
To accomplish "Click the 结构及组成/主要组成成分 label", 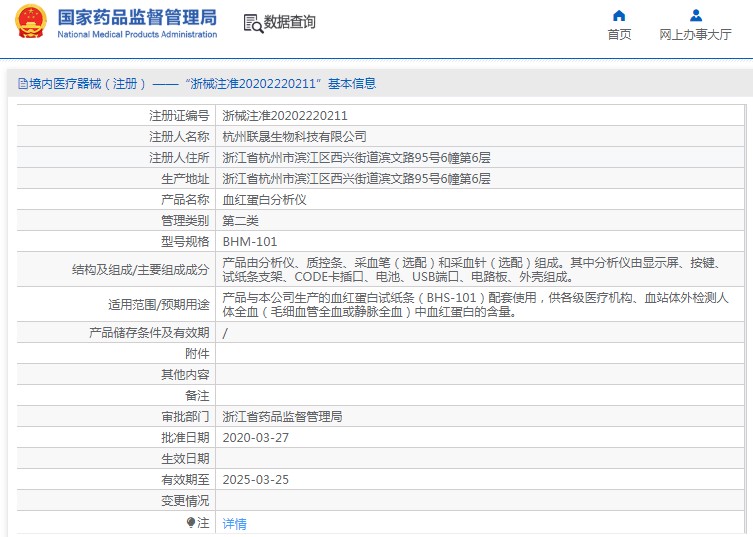I will (x=141, y=270).
